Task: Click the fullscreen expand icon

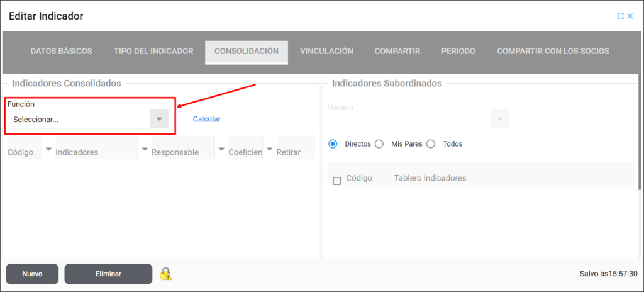Action: [x=621, y=16]
